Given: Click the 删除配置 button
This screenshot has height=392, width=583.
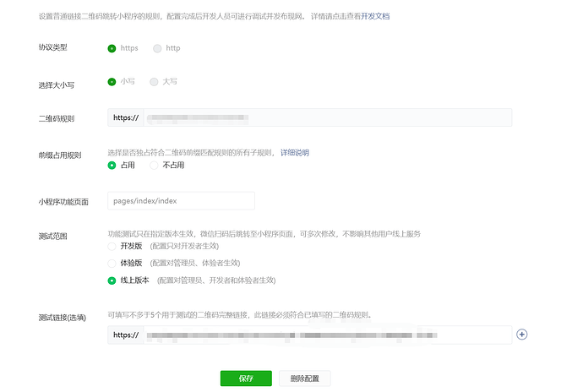Looking at the screenshot, I should point(304,378).
